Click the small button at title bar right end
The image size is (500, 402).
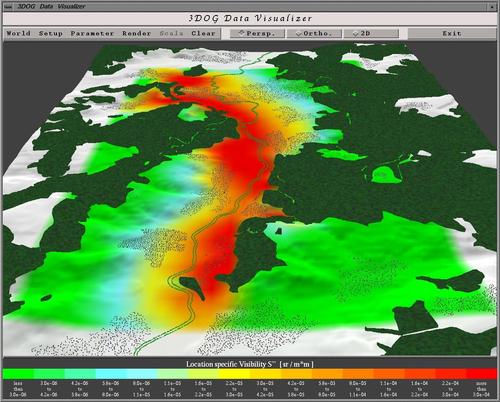[x=492, y=6]
